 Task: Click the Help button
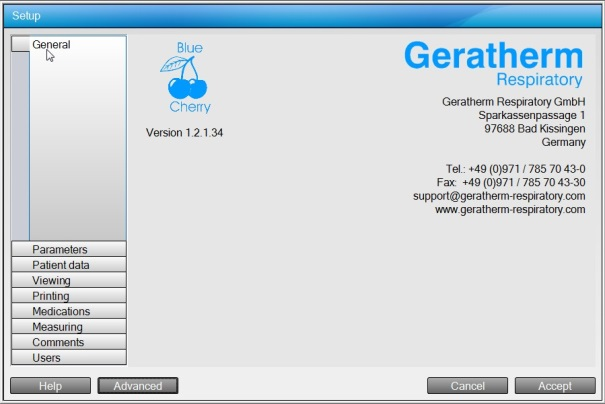tap(51, 385)
